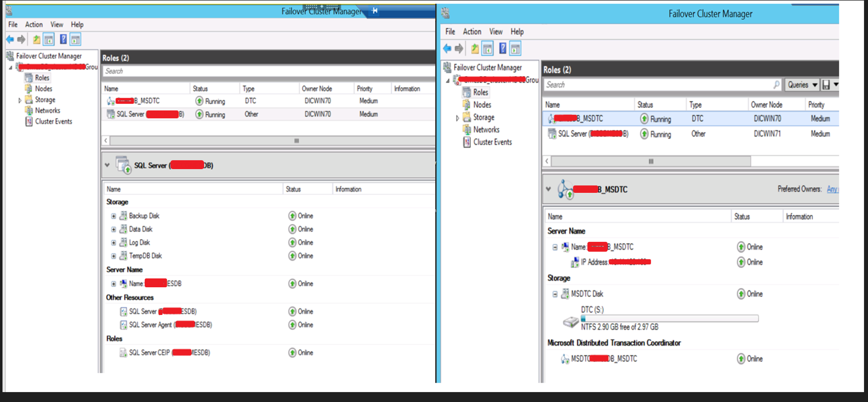Sort by Type column in right roles list
Image resolution: width=868 pixels, height=402 pixels.
tap(717, 105)
